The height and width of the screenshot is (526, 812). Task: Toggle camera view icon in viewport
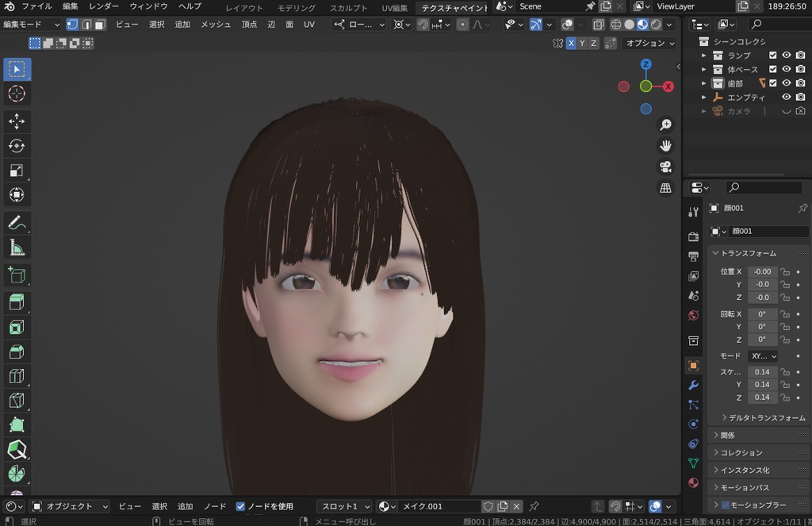pyautogui.click(x=666, y=167)
